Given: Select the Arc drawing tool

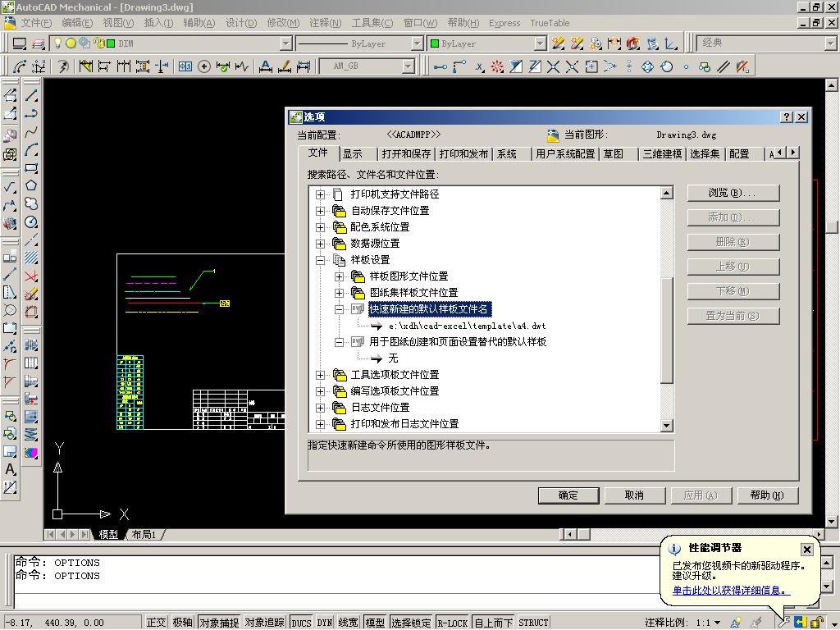Looking at the screenshot, I should pos(31,149).
